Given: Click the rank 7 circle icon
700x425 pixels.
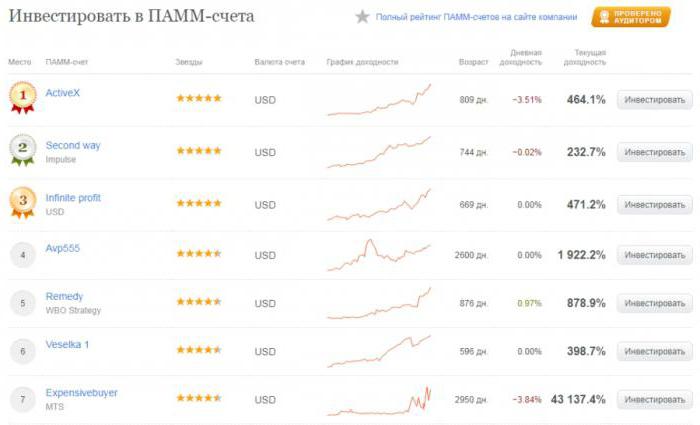Looking at the screenshot, I should coord(23,400).
